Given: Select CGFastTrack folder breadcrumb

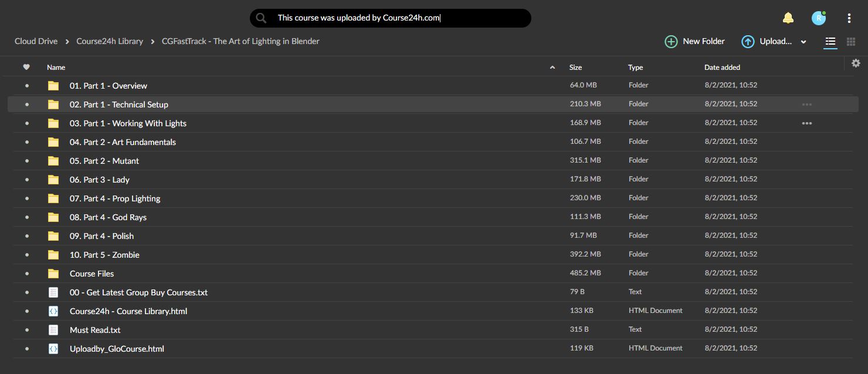Looking at the screenshot, I should click(240, 41).
